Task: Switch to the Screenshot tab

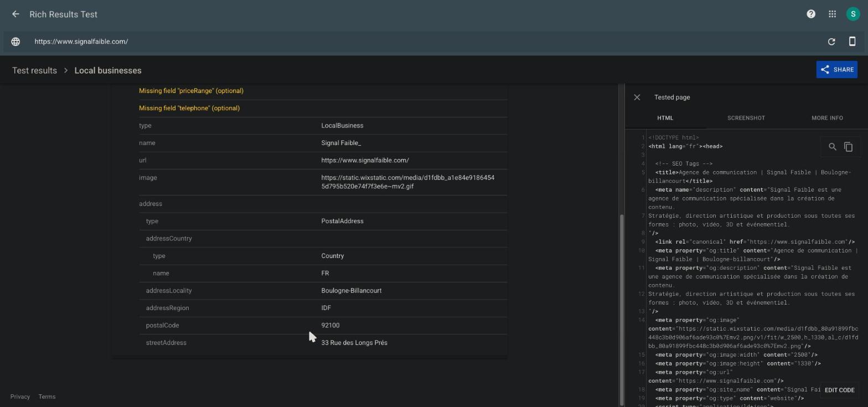Action: 746,118
